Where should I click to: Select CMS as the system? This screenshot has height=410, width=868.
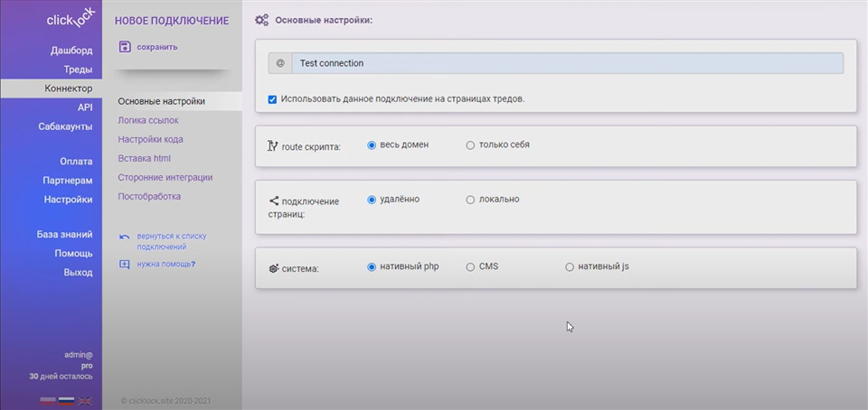coord(470,267)
